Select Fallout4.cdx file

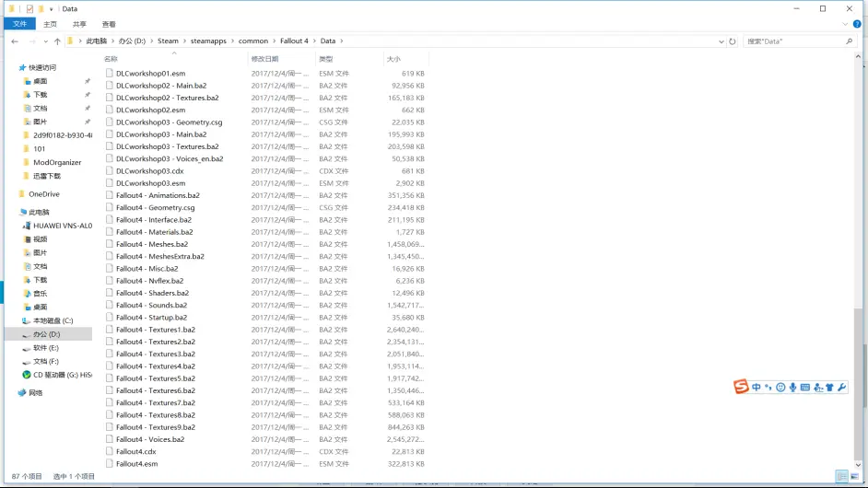click(x=136, y=451)
